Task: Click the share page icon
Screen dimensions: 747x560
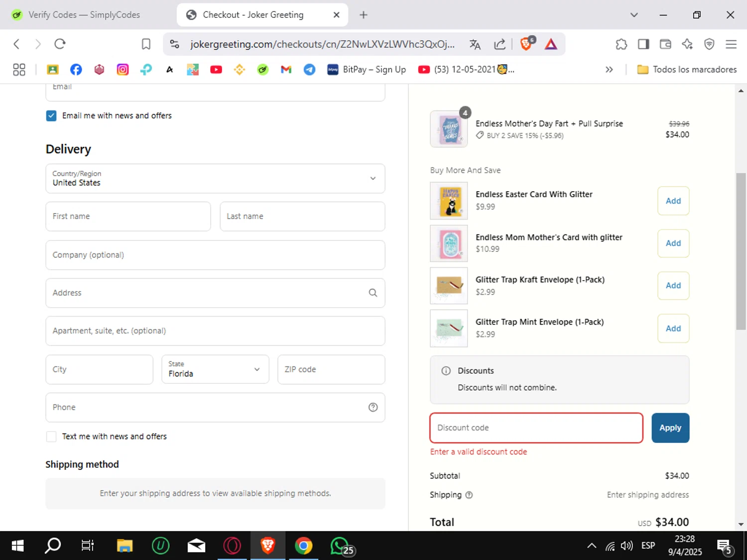Action: [499, 44]
